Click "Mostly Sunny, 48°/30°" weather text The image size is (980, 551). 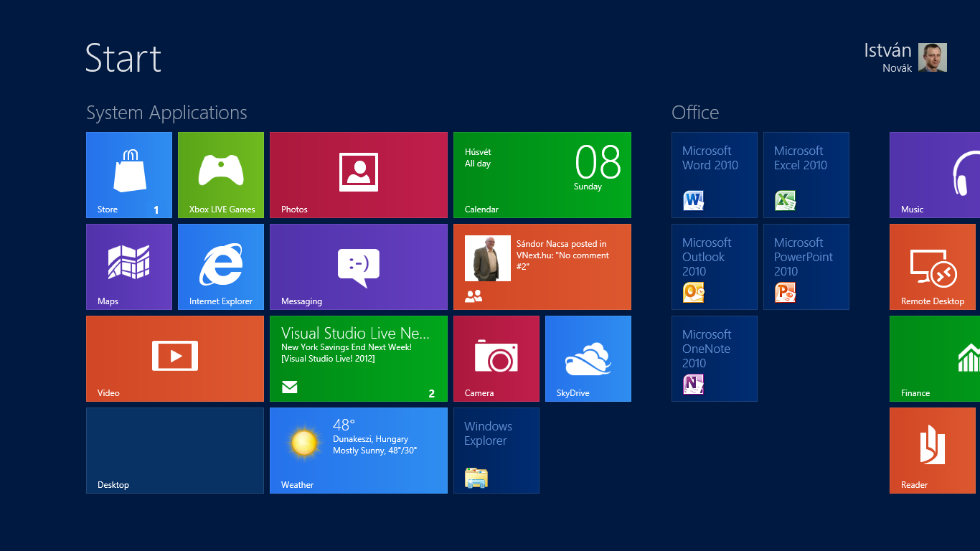(375, 451)
